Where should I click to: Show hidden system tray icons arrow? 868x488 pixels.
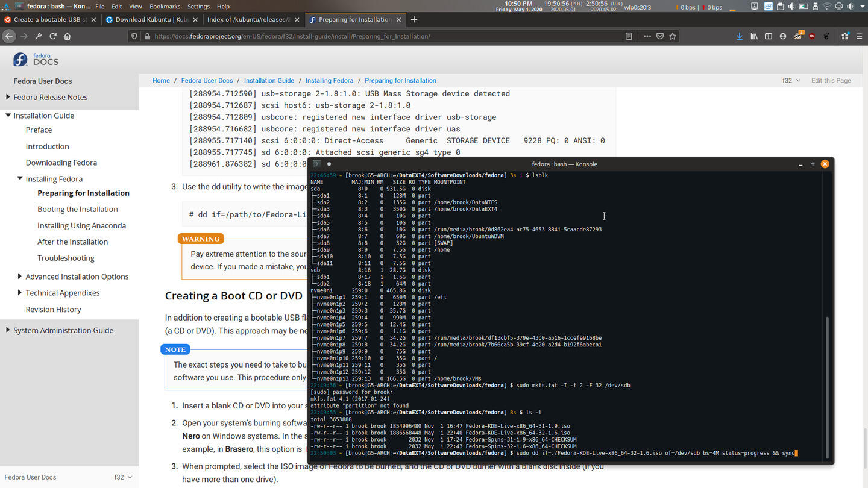(862, 7)
